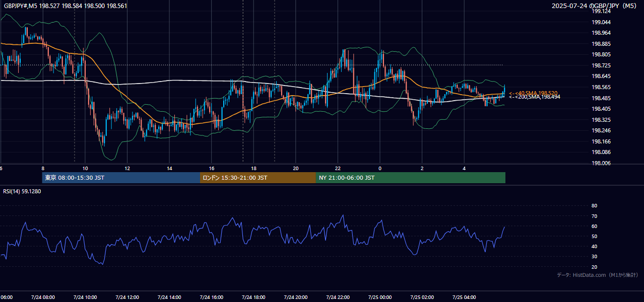Image resolution: width=644 pixels, height=302 pixels.
Task: Click hour label 14 under the price chart
Action: tap(169, 169)
